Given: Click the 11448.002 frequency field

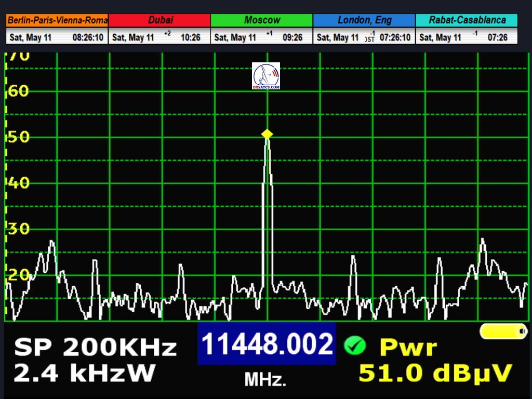Looking at the screenshot, I should tap(267, 344).
